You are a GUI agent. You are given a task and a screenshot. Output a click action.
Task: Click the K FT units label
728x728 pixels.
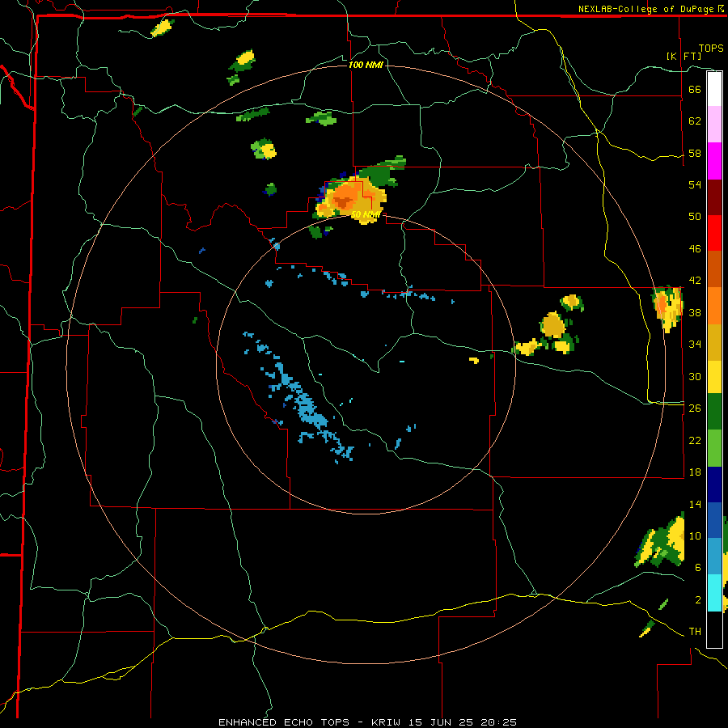click(684, 56)
